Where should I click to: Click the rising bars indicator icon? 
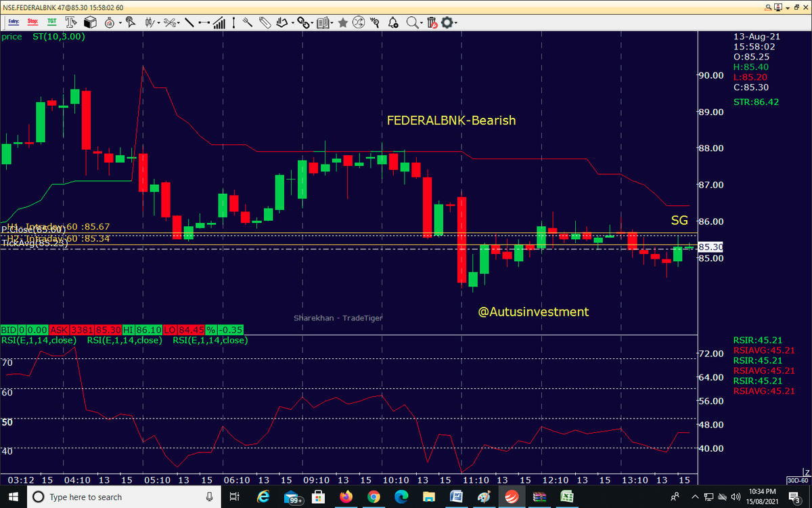click(219, 22)
